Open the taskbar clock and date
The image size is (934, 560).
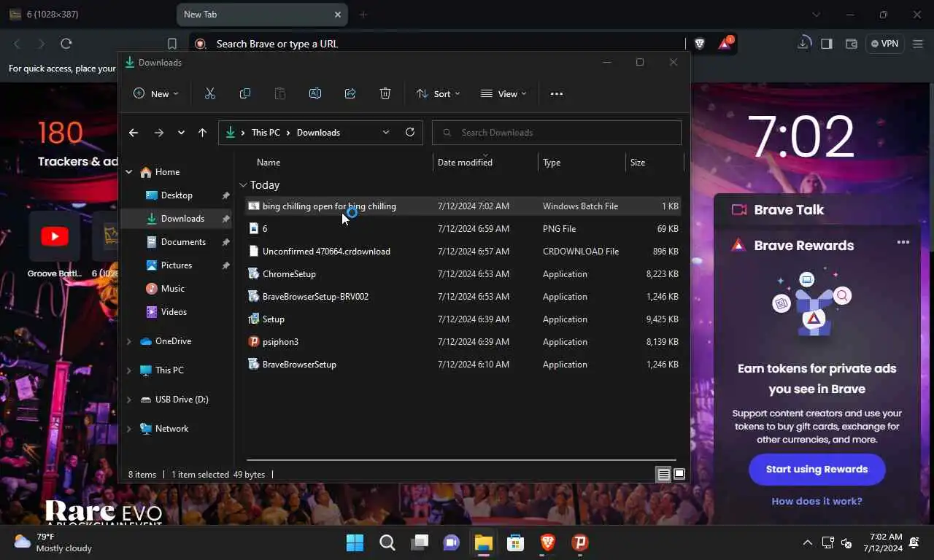(x=882, y=542)
